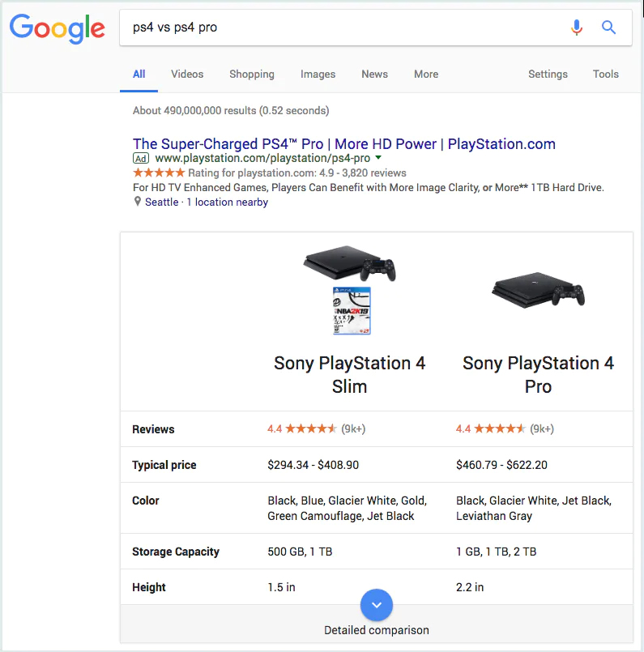Open the Sony PlayStation 4 Slim title
Viewport: 644px width, 652px height.
[x=349, y=375]
